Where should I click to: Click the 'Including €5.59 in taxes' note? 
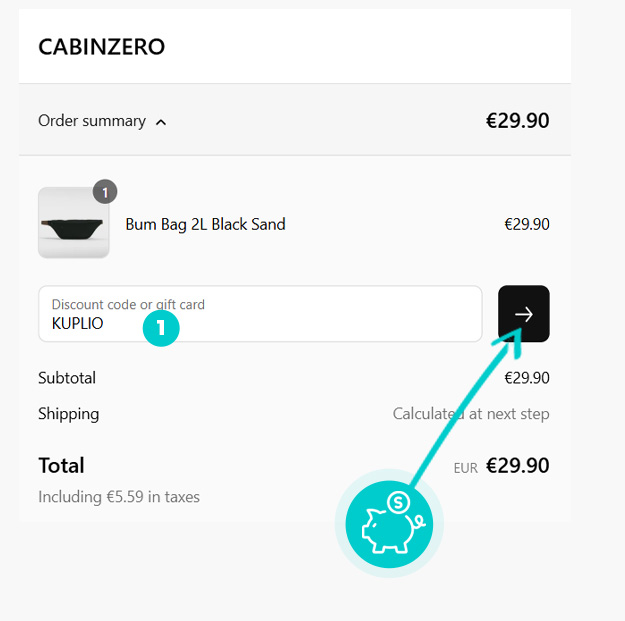[119, 497]
